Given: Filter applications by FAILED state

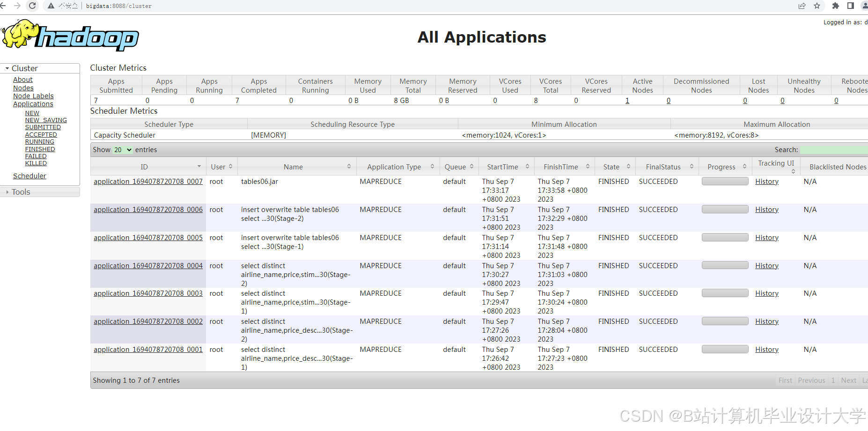Looking at the screenshot, I should [36, 156].
